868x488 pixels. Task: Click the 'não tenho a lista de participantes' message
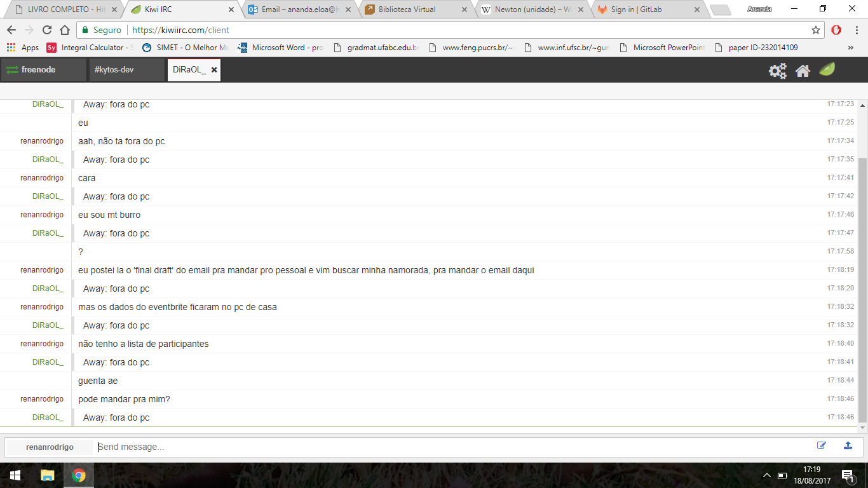coord(144,344)
